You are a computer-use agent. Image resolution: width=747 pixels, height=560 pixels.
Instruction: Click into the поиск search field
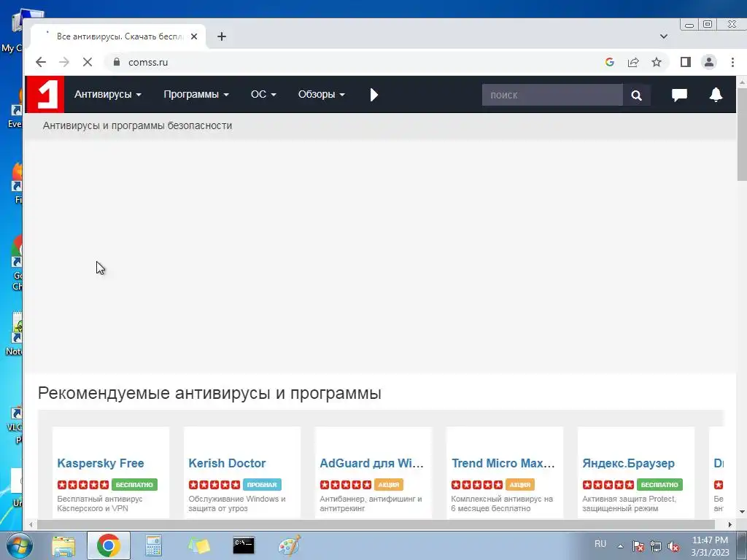tap(552, 95)
